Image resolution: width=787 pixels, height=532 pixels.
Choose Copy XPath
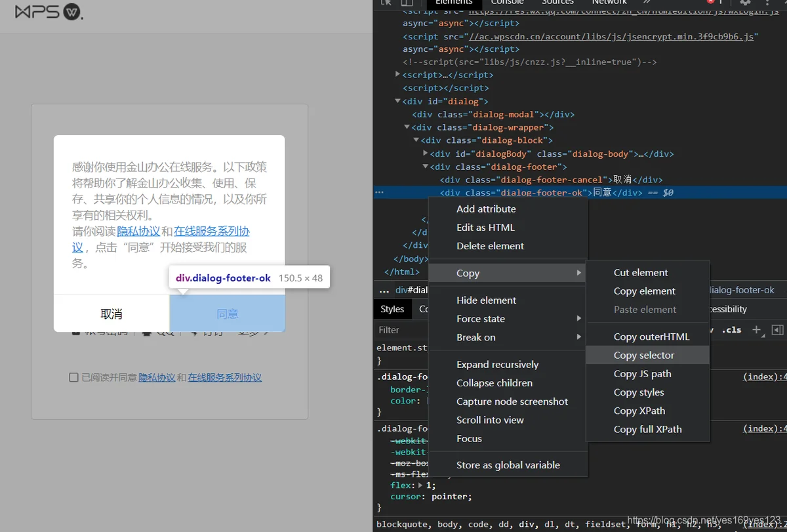pyautogui.click(x=648, y=411)
